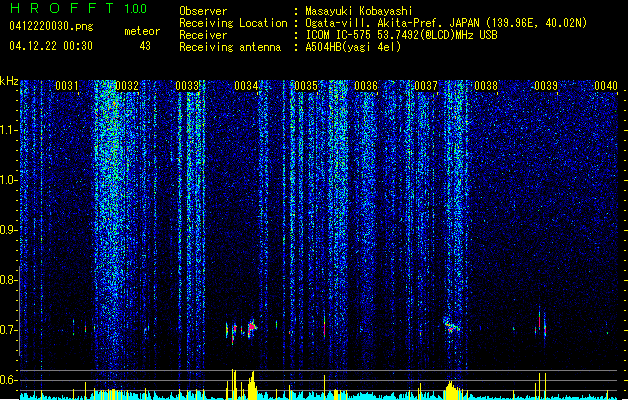Click the 0037 time marker

(426, 86)
